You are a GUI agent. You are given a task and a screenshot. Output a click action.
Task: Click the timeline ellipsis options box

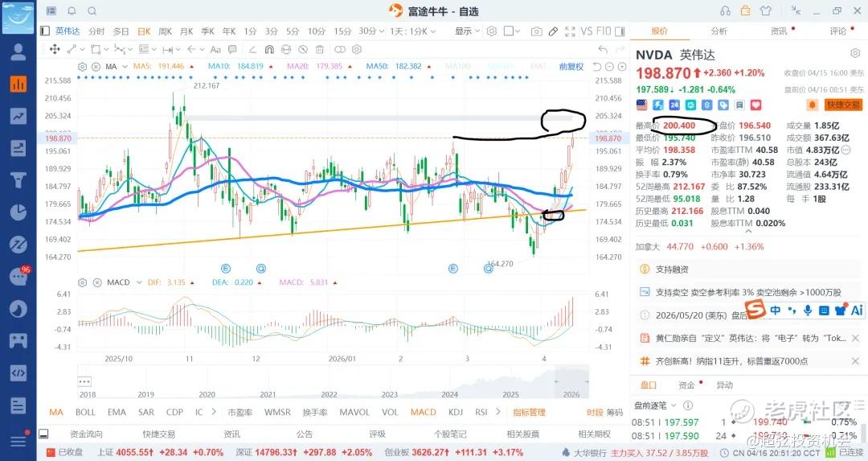pos(84,381)
